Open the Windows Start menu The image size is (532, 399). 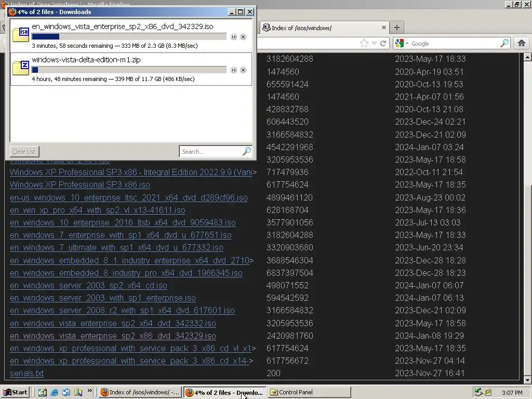(15, 393)
